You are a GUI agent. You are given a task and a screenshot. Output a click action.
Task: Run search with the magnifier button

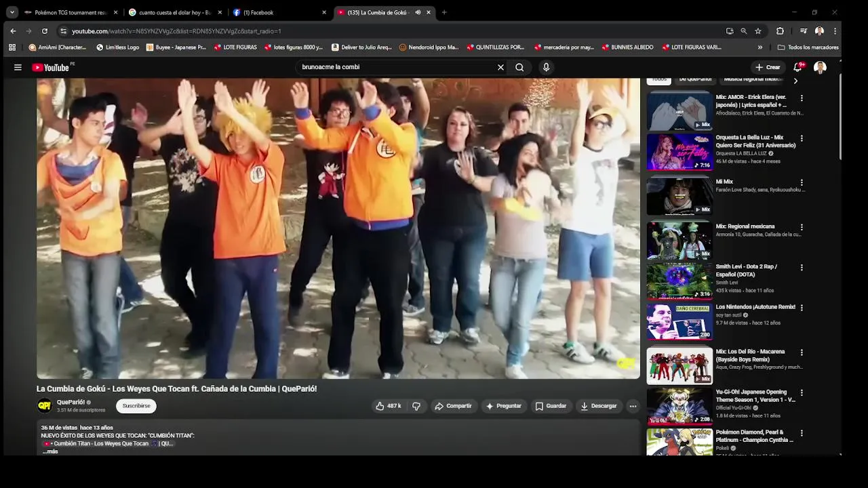(519, 67)
